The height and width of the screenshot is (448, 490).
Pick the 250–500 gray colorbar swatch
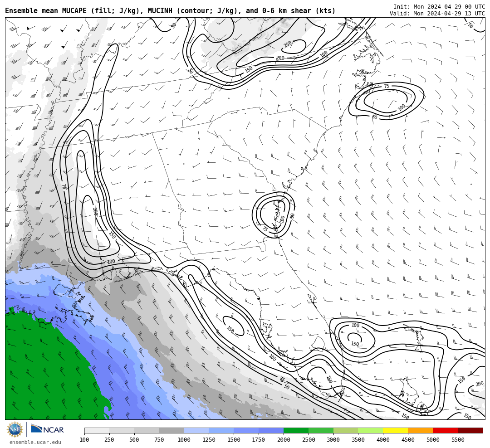[x=122, y=430]
